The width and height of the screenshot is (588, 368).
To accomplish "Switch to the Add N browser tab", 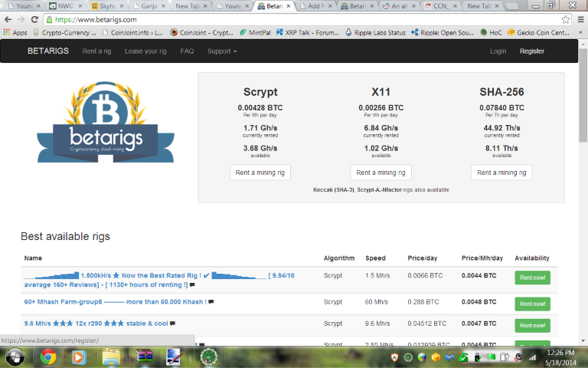I will [x=315, y=6].
